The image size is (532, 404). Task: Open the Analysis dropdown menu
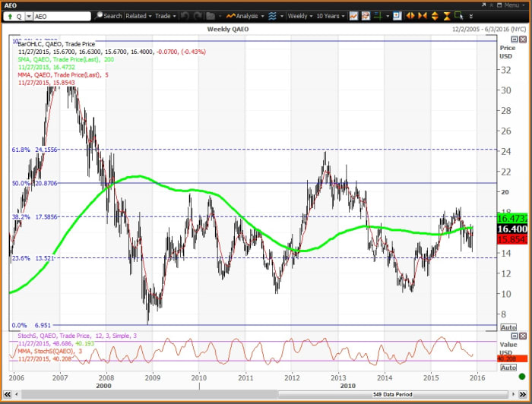coord(245,15)
